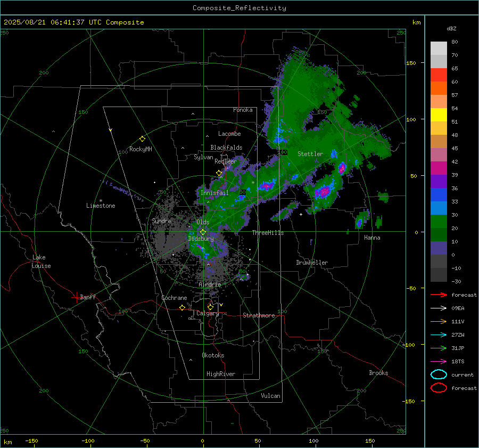The width and height of the screenshot is (479, 448).
Task: Click the Sundre city label
Action: pyautogui.click(x=161, y=221)
